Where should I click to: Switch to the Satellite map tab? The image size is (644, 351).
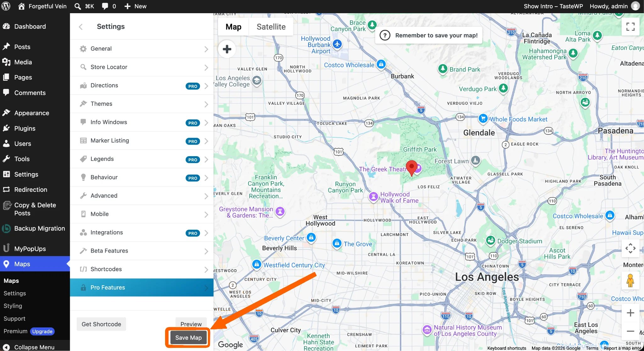[x=271, y=27]
